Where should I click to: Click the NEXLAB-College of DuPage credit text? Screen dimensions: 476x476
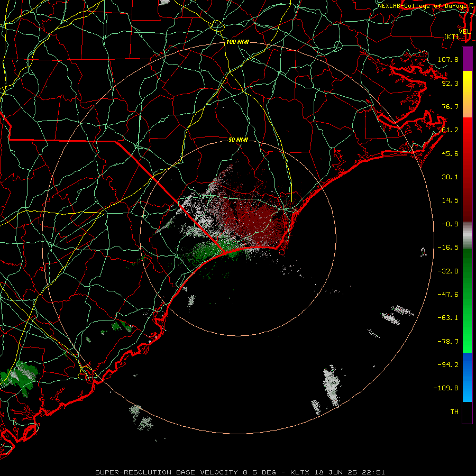pyautogui.click(x=424, y=6)
